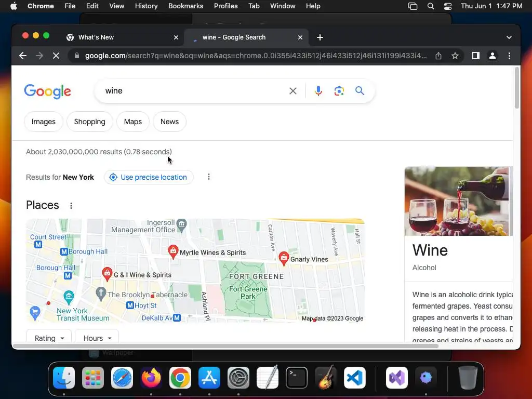
Task: Click the horizontal scrollbar at the window bottom
Action: 225,346
